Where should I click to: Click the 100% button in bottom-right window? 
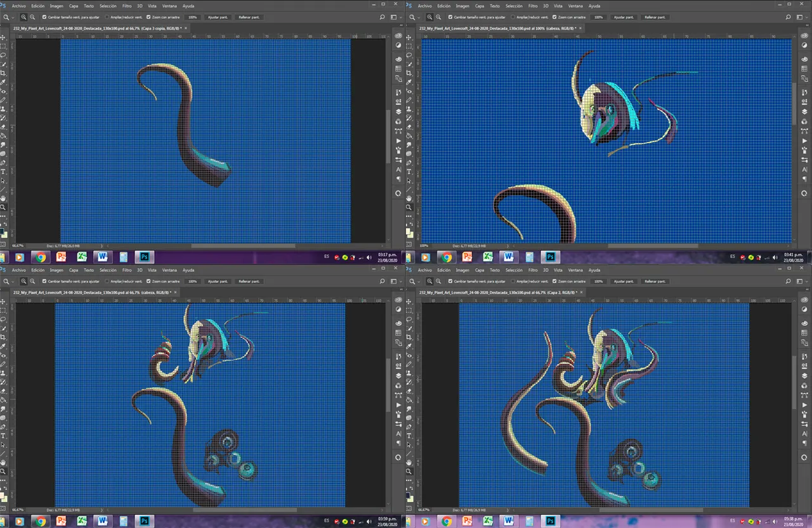pos(598,281)
